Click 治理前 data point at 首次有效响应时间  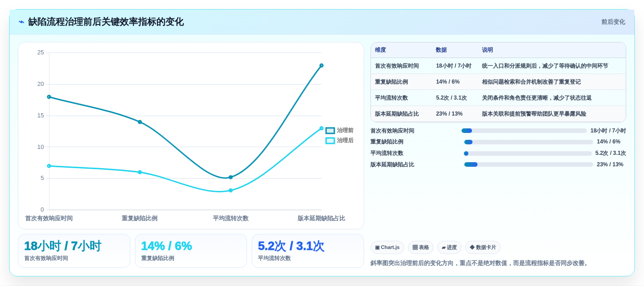tap(49, 97)
